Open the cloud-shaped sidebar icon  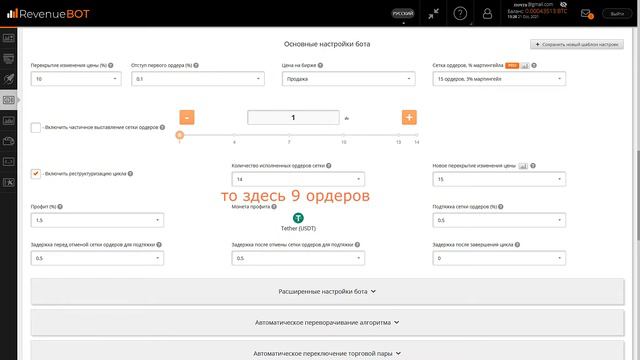click(9, 141)
